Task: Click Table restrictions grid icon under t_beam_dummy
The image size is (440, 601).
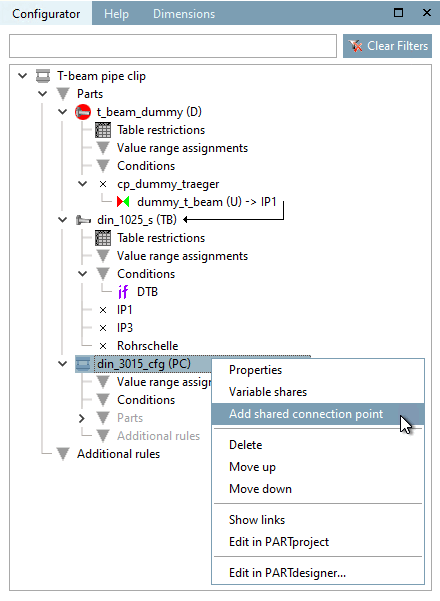Action: coord(103,130)
